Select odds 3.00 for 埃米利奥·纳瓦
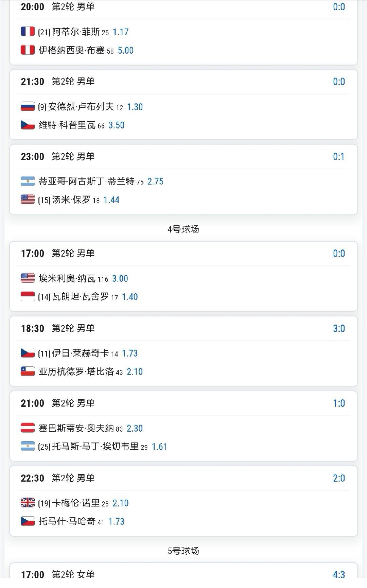This screenshot has width=367, height=588. click(120, 279)
